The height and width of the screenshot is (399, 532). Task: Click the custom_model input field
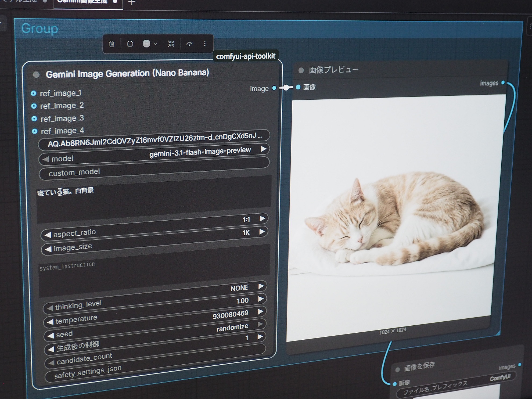tap(154, 169)
